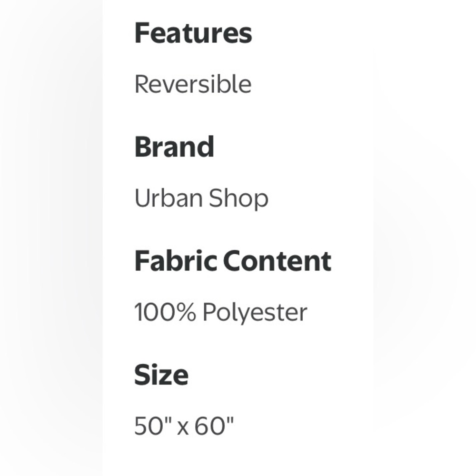This screenshot has height=476, width=476.
Task: Select the 50" x 60" size value
Action: (184, 426)
